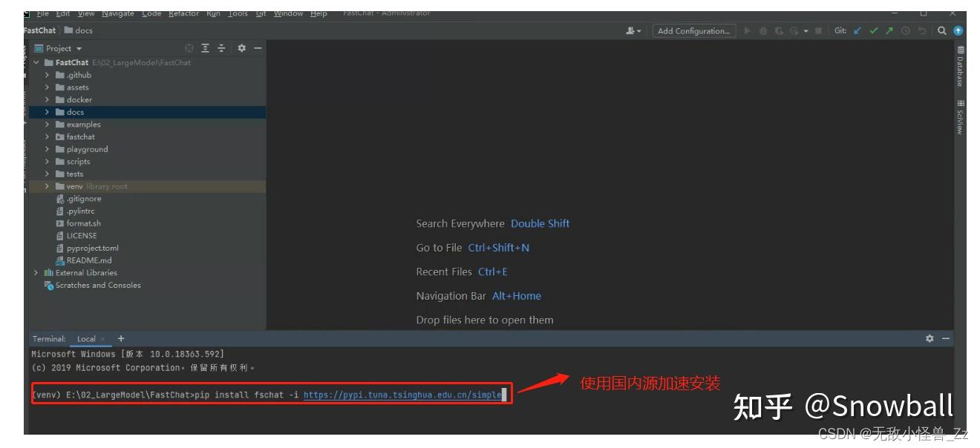Open the Tools menu
980x448 pixels.
pyautogui.click(x=238, y=13)
